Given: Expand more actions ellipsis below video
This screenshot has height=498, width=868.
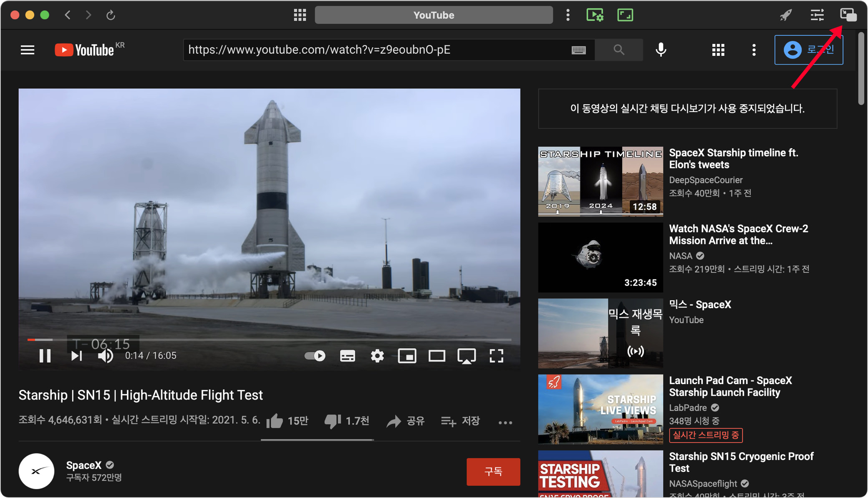Looking at the screenshot, I should (505, 423).
